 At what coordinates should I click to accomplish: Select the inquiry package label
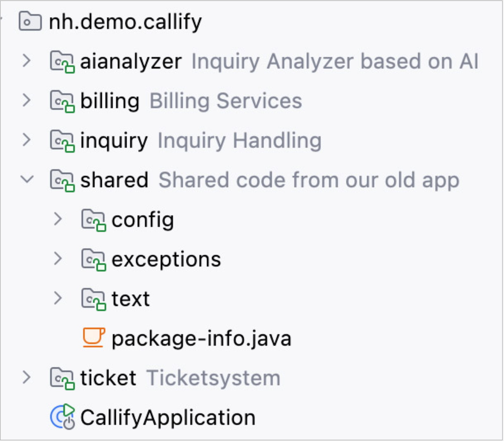(114, 141)
